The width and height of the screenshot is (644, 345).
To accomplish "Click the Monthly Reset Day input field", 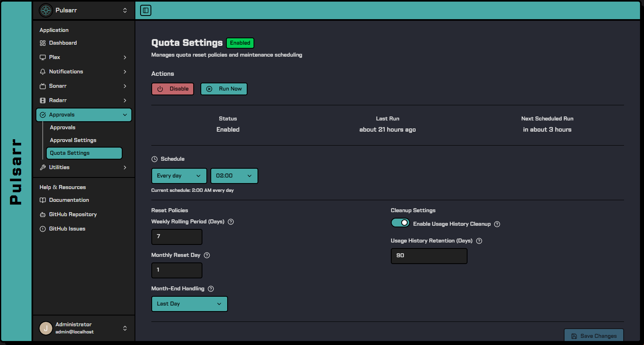I will click(177, 270).
